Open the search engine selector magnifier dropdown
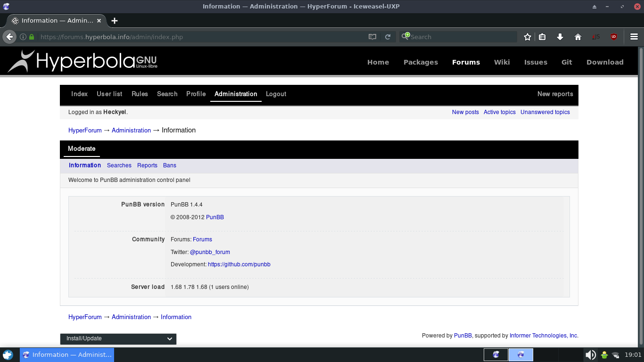The height and width of the screenshot is (362, 644). 405,37
